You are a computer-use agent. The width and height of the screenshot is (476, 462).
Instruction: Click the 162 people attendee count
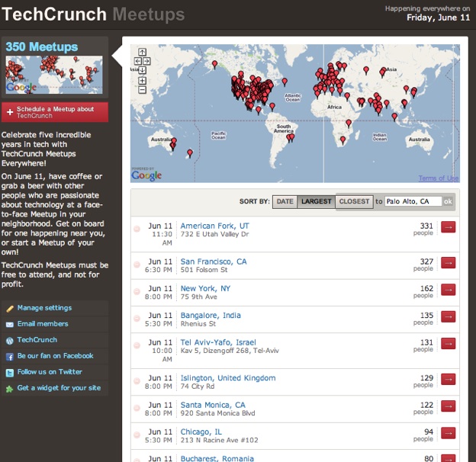tap(423, 291)
